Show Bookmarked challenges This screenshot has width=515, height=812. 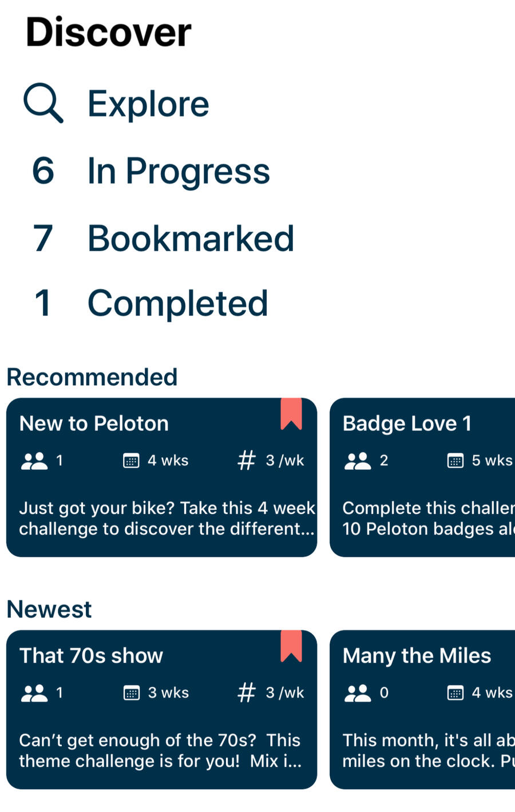coord(191,238)
